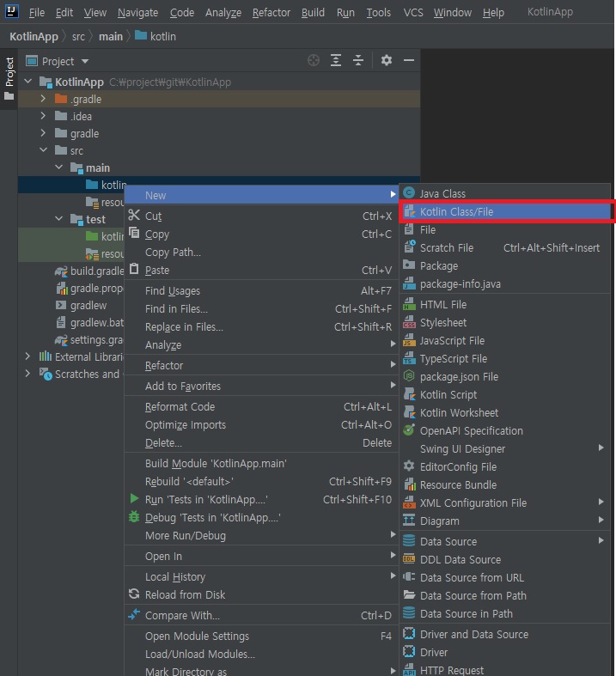Expand the gradle folder

tap(43, 133)
